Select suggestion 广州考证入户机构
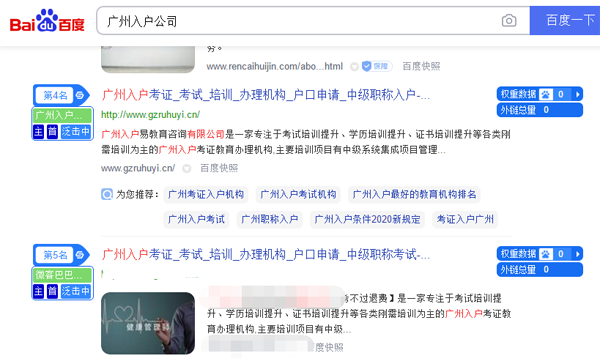This screenshot has width=600, height=364. click(x=206, y=194)
